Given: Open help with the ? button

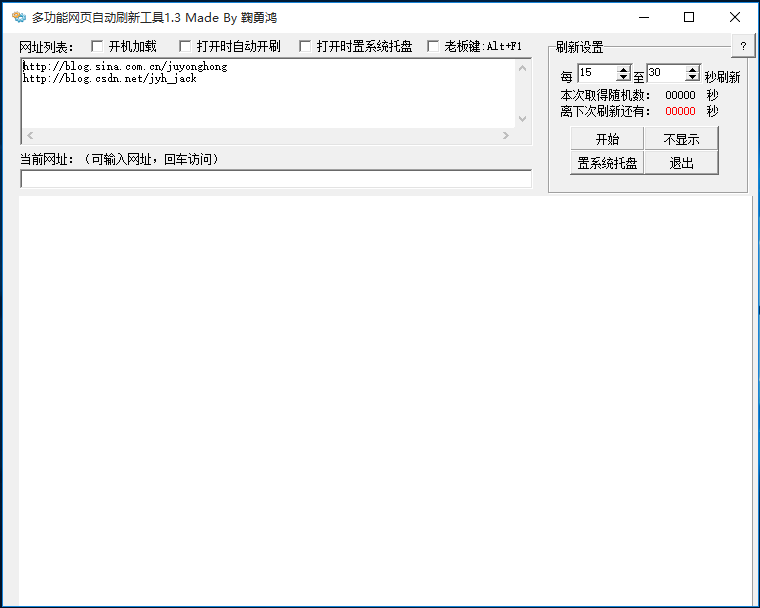Looking at the screenshot, I should (x=743, y=47).
